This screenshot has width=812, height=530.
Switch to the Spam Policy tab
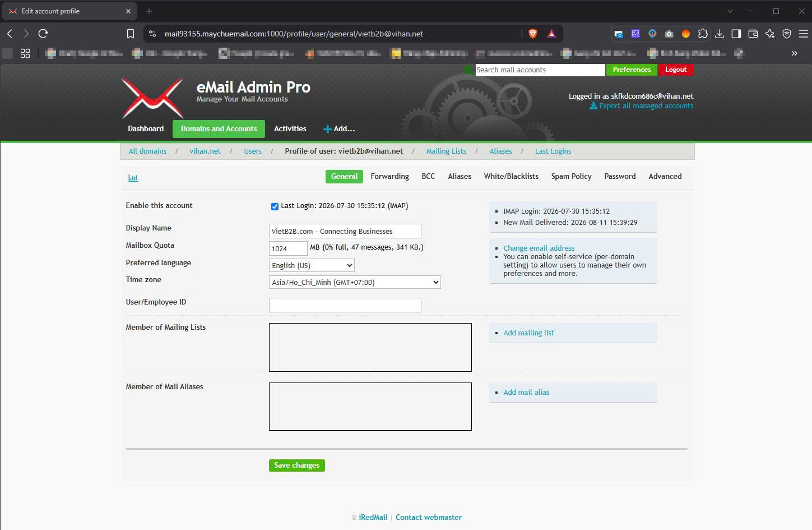coord(571,177)
